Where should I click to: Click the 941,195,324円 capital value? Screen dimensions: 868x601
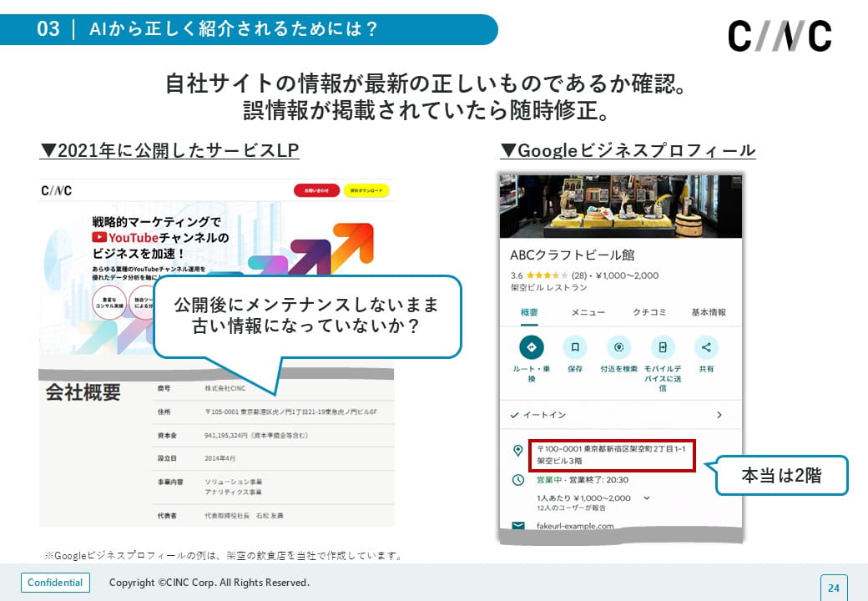(255, 436)
